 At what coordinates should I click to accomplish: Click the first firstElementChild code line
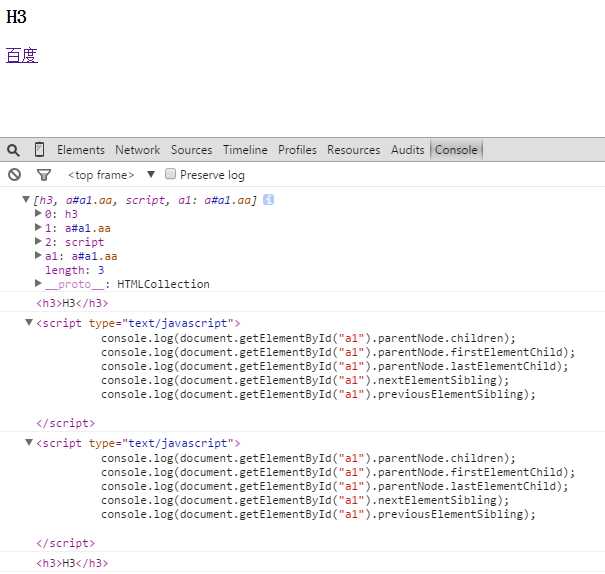[338, 352]
